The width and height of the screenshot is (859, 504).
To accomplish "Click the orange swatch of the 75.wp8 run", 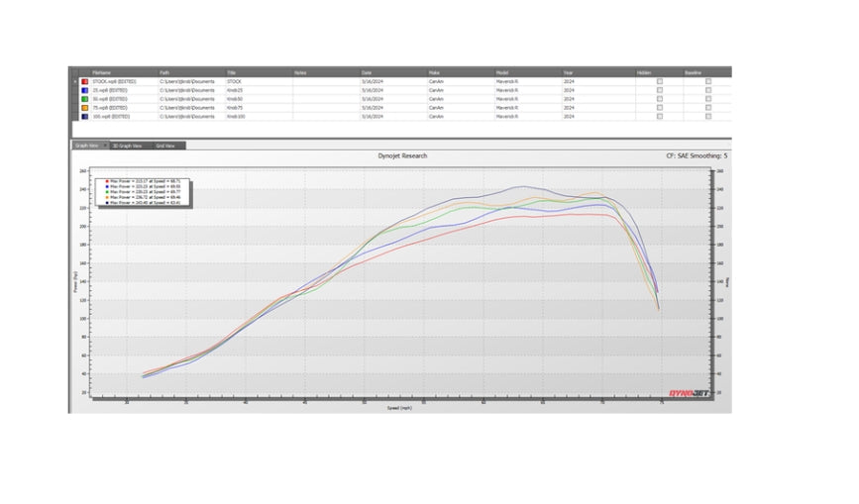I will [85, 108].
